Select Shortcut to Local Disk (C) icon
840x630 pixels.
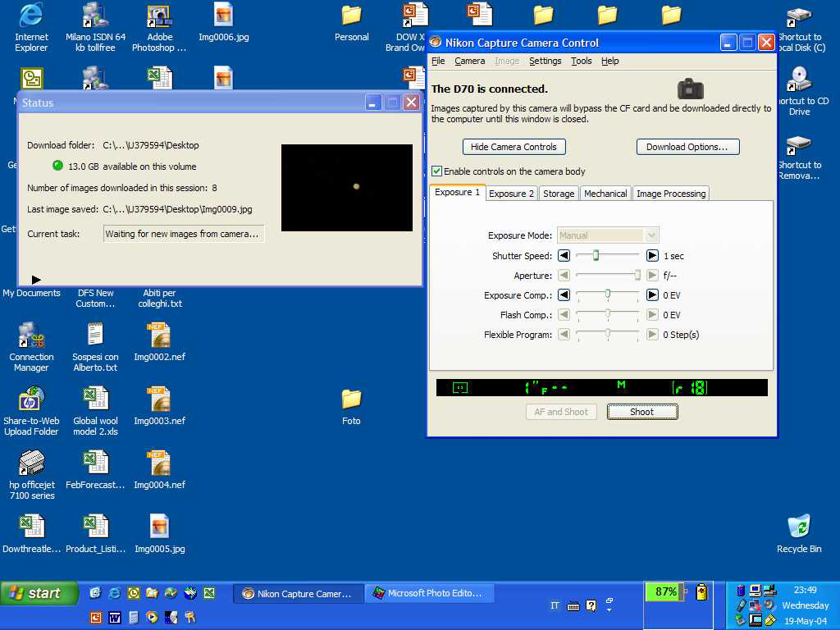click(801, 27)
